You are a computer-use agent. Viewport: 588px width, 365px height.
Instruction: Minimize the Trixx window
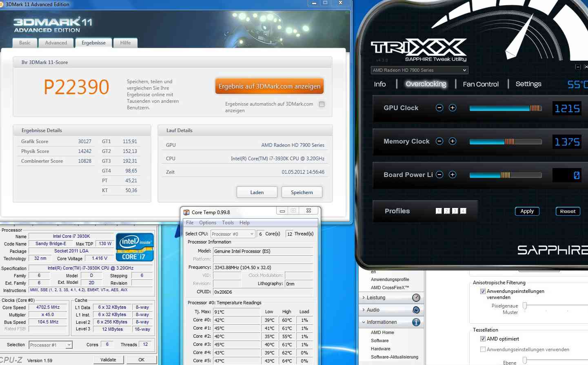578,67
